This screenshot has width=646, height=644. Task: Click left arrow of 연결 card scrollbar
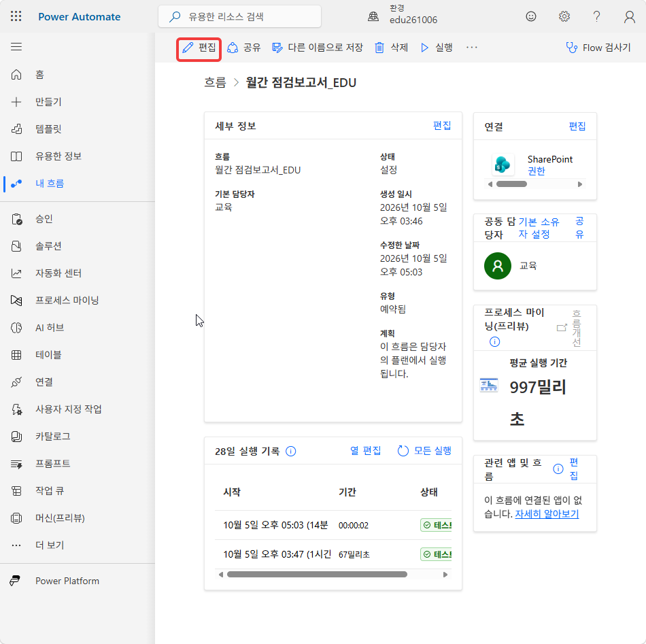[x=490, y=184]
